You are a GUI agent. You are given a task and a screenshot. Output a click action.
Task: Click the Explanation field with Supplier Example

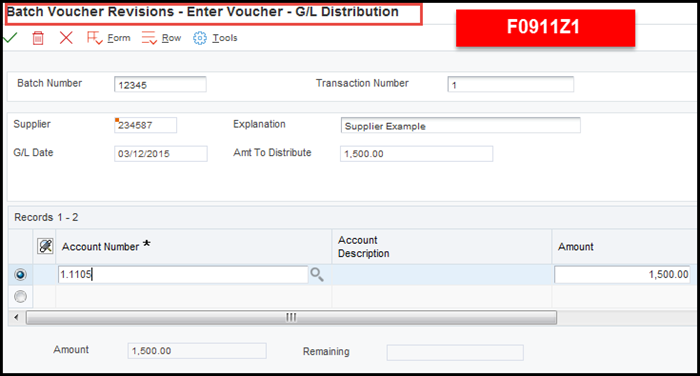460,125
